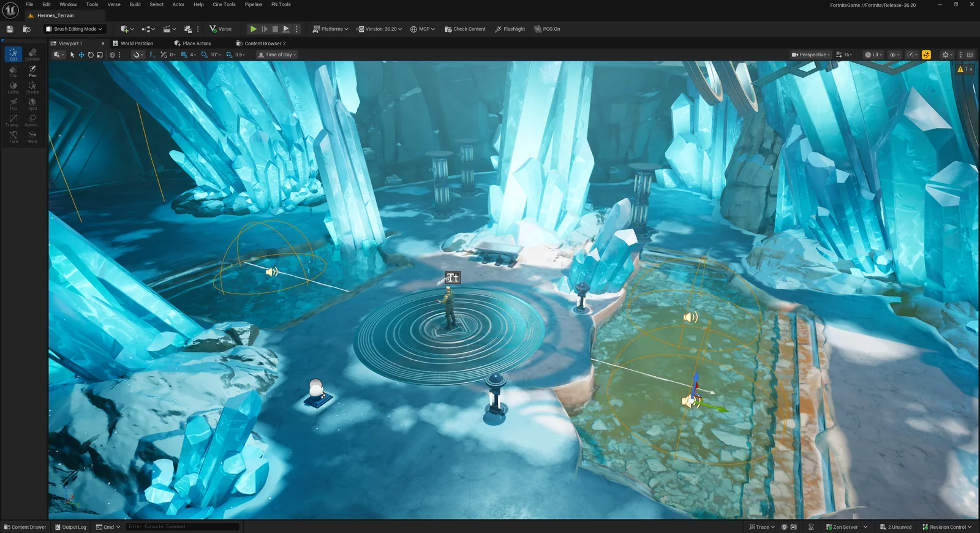980x533 pixels.
Task: Select the Triangulate tool
Action: pos(13,121)
